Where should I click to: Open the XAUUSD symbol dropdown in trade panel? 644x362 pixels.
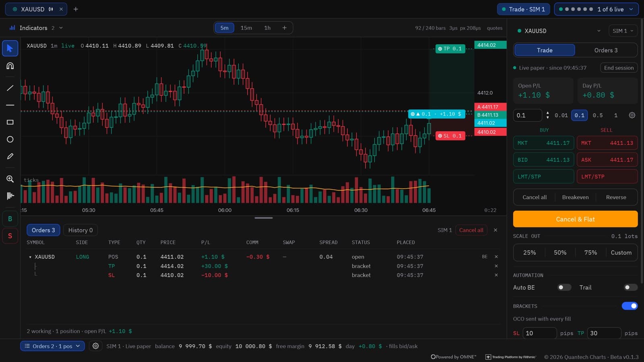pyautogui.click(x=599, y=31)
